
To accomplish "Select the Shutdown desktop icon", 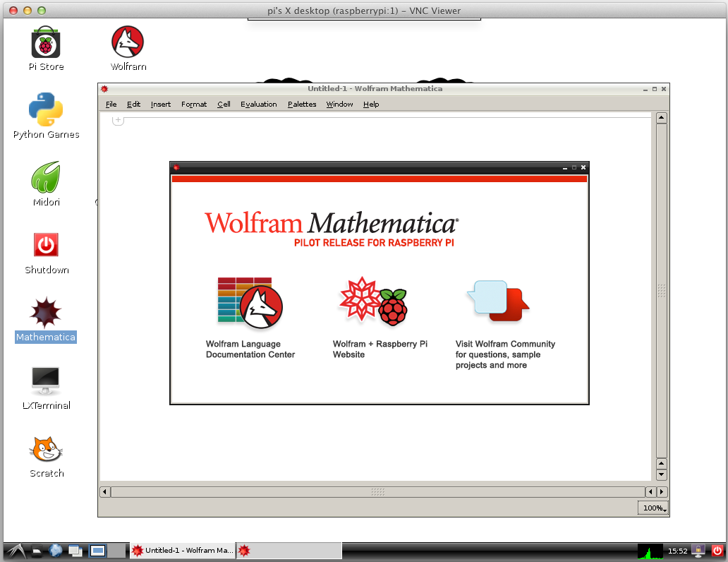I will [x=46, y=244].
